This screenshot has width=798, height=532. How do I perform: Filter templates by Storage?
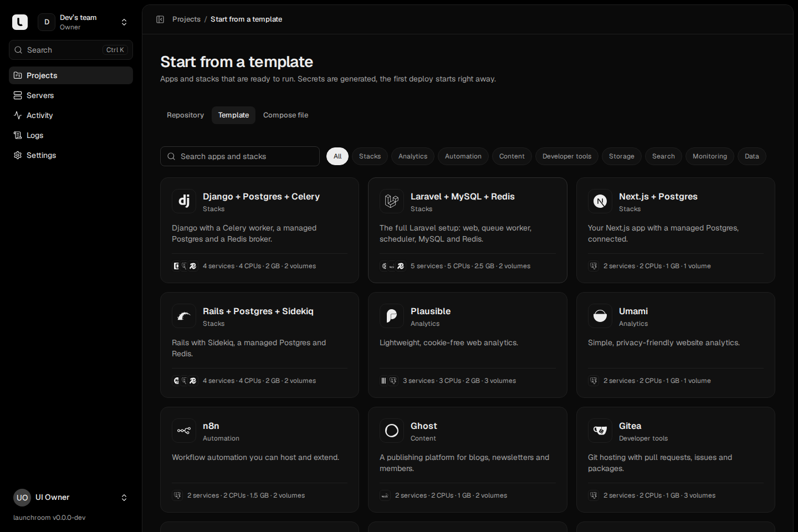[x=622, y=156]
